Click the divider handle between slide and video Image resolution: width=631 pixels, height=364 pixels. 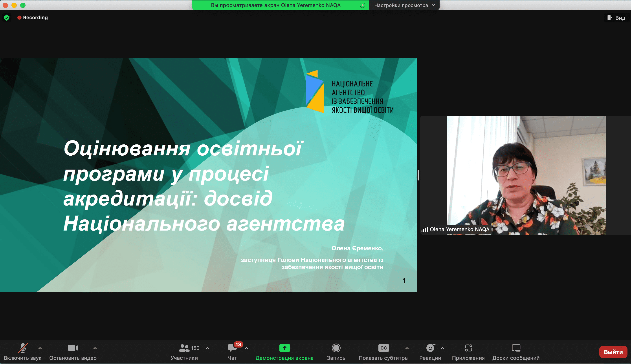(418, 175)
